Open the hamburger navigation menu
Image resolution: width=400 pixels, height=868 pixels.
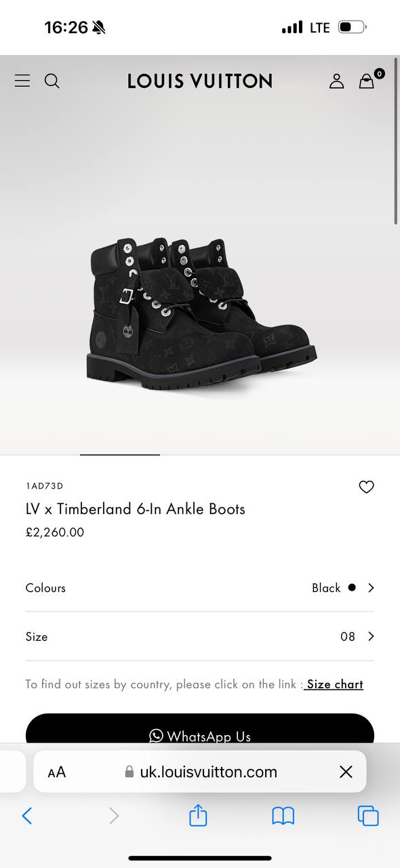click(x=22, y=81)
